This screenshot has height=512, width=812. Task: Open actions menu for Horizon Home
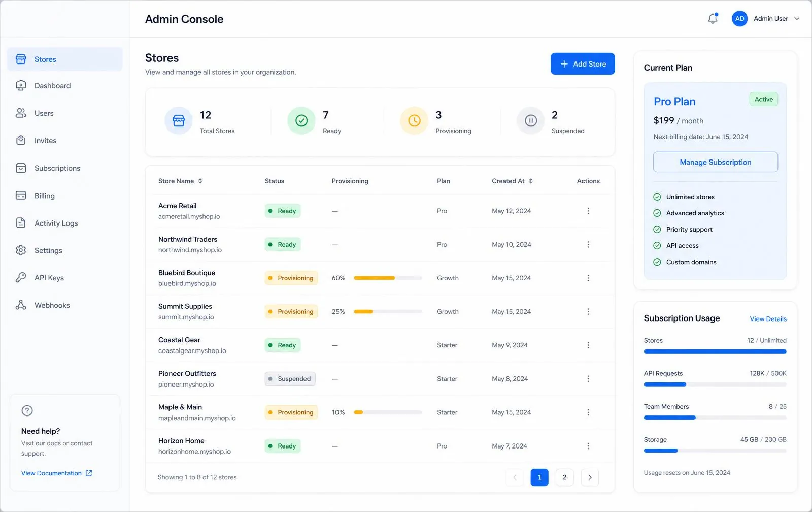click(x=588, y=446)
